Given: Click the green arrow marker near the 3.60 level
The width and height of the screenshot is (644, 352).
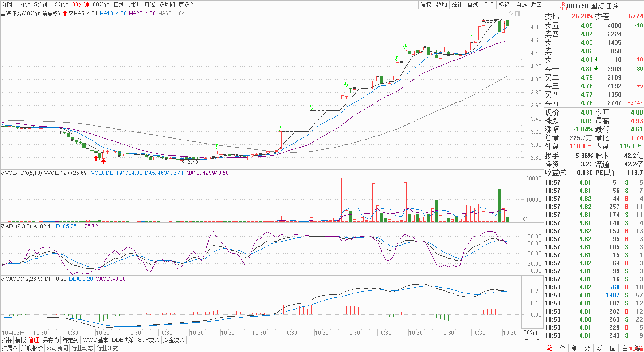Looking at the screenshot, I should pos(311,107).
